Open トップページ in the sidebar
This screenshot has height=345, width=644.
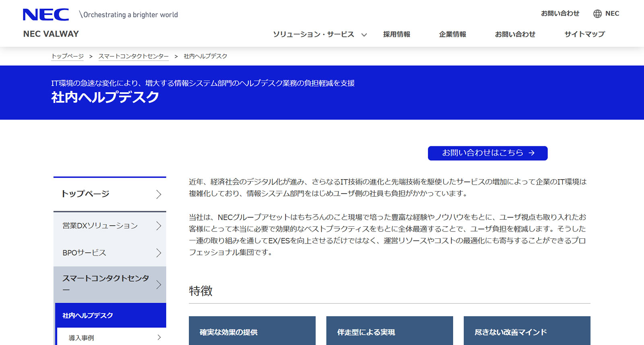coord(110,194)
